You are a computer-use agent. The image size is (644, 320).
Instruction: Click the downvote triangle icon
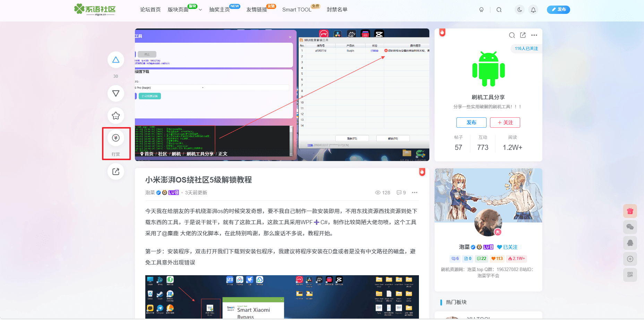116,93
